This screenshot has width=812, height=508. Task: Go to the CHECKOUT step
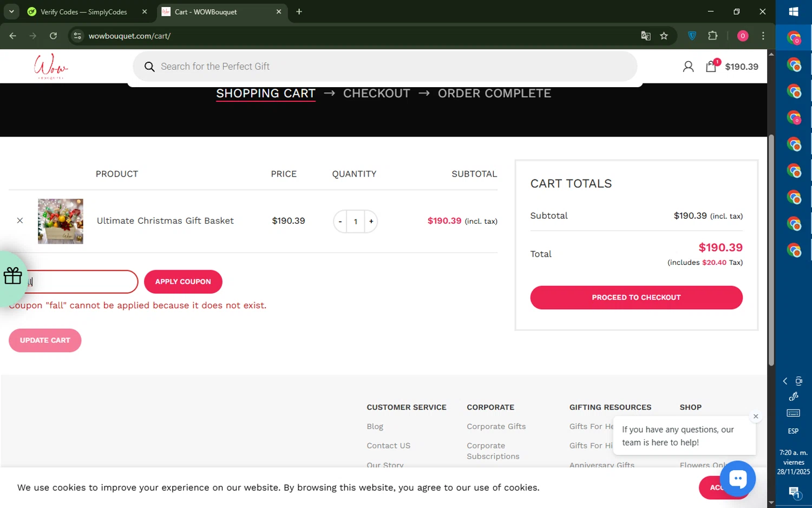376,93
